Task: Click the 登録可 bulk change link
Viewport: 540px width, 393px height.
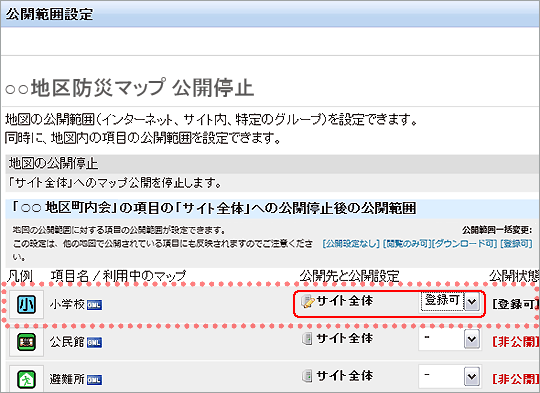Action: pyautogui.click(x=516, y=244)
